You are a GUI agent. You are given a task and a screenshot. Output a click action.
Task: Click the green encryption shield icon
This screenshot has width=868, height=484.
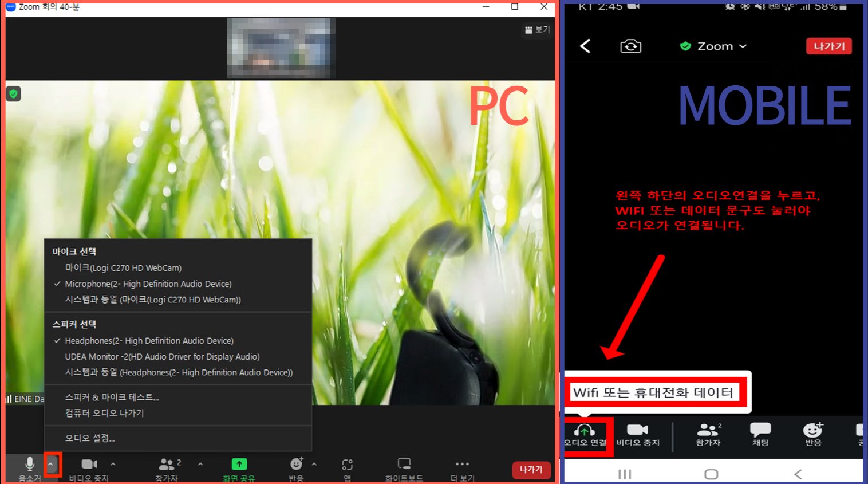(13, 94)
